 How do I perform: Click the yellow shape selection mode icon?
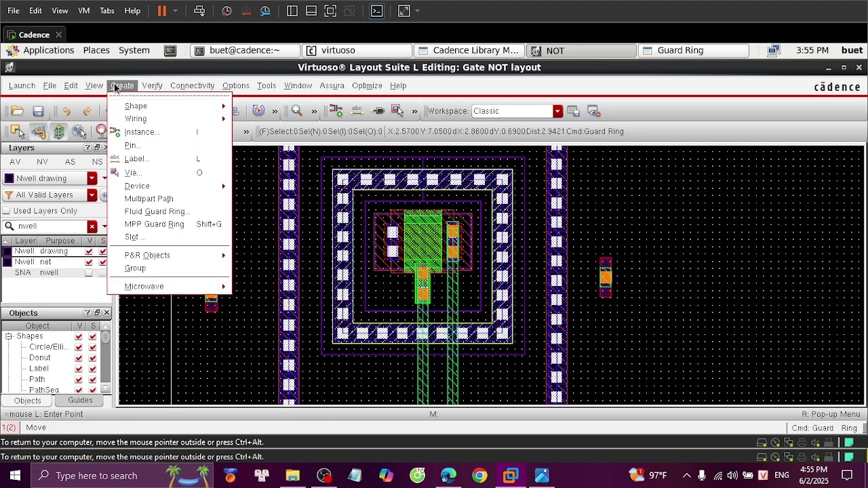point(17,131)
